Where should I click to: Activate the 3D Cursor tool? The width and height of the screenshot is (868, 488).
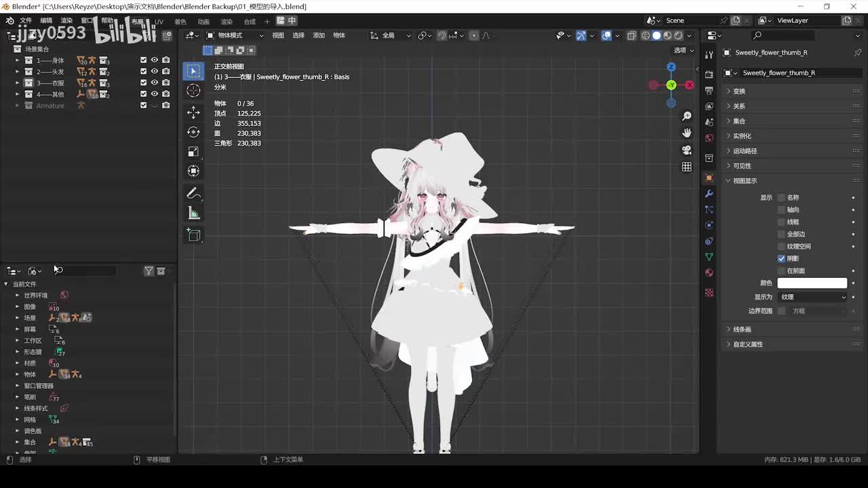193,91
